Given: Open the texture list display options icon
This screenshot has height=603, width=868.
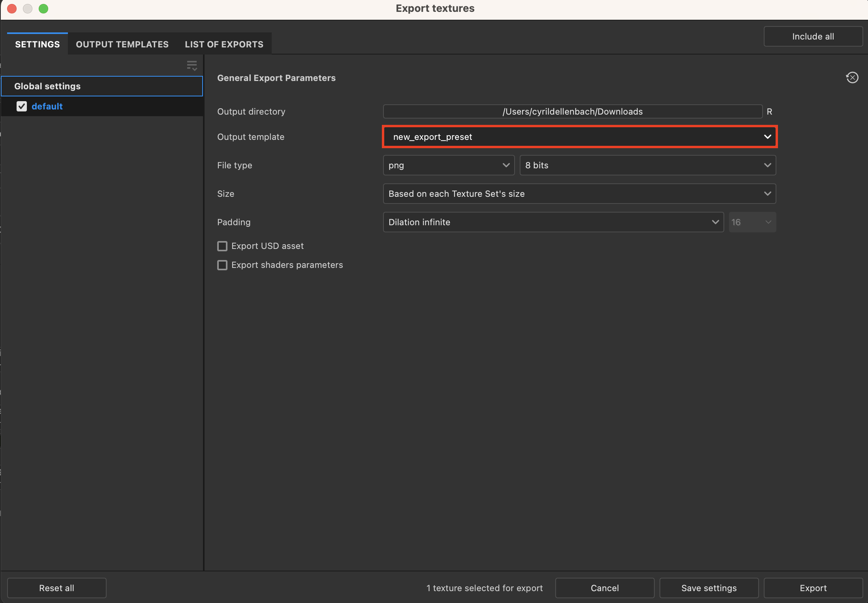Looking at the screenshot, I should (x=192, y=66).
